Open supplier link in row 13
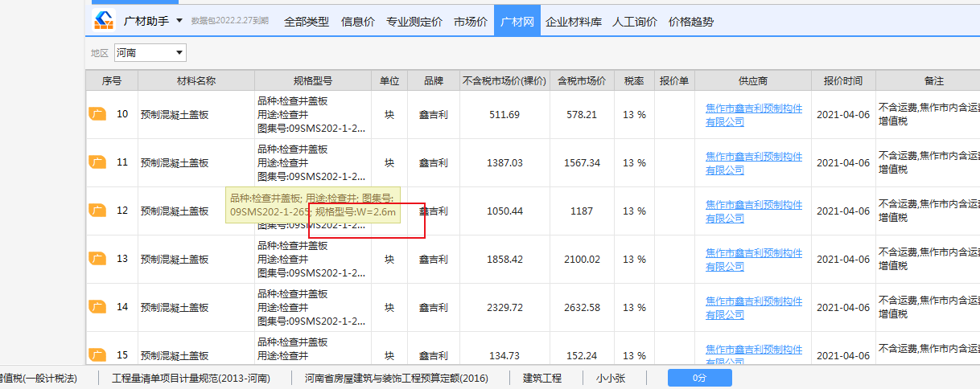Image resolution: width=980 pixels, height=389 pixels. [754, 260]
